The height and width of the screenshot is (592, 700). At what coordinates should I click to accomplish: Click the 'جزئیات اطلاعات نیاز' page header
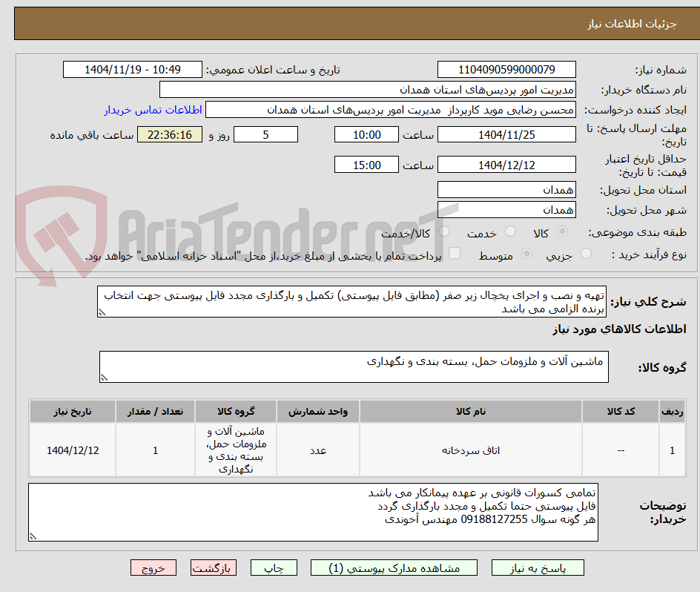(x=632, y=24)
